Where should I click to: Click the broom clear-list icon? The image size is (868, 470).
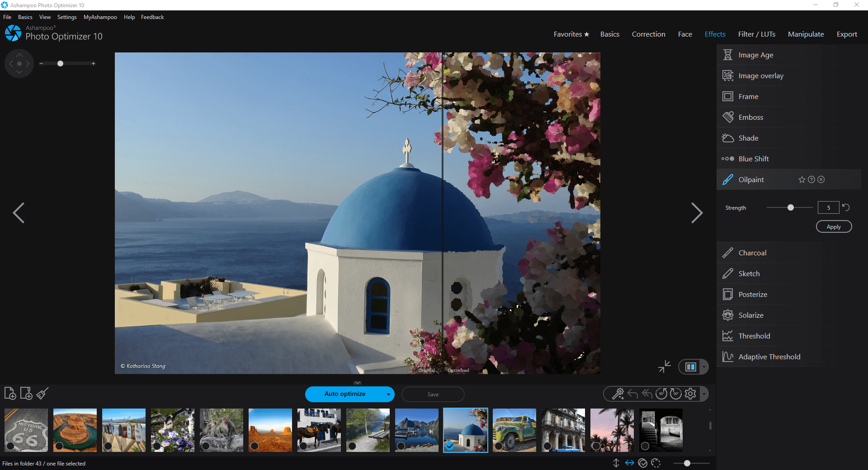42,394
